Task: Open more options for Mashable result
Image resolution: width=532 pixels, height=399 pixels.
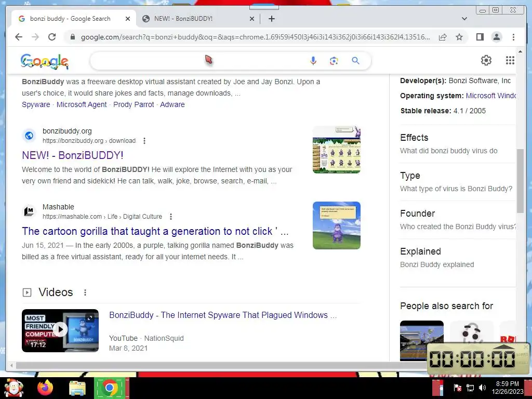Action: click(x=171, y=217)
